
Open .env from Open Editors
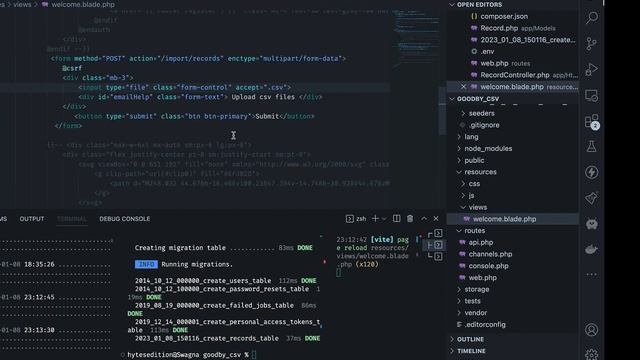tap(487, 51)
